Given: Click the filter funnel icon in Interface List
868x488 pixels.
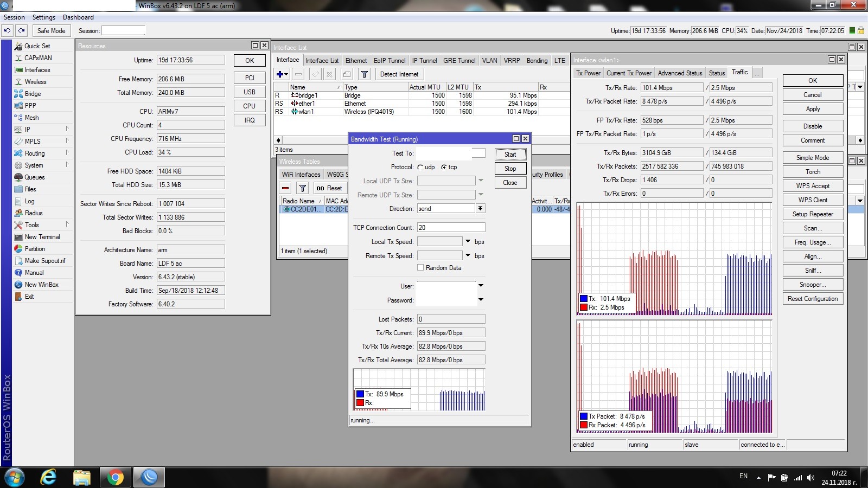Looking at the screenshot, I should tap(365, 74).
